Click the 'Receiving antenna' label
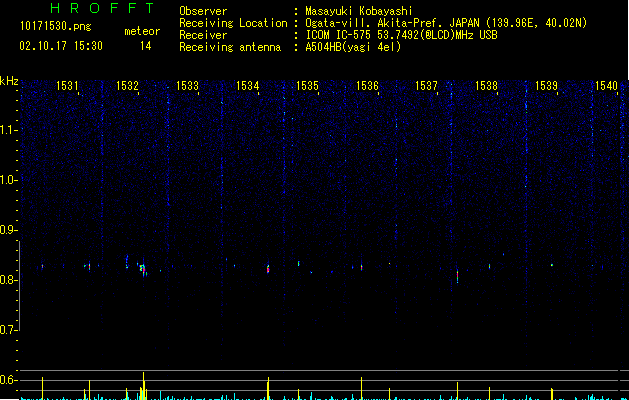Viewport: 629px width, 400px height. pos(230,47)
